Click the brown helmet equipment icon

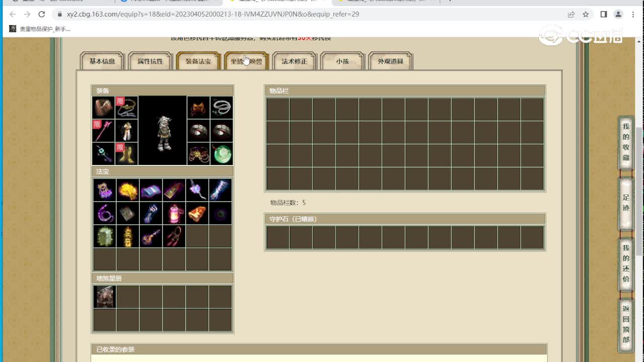point(104,108)
